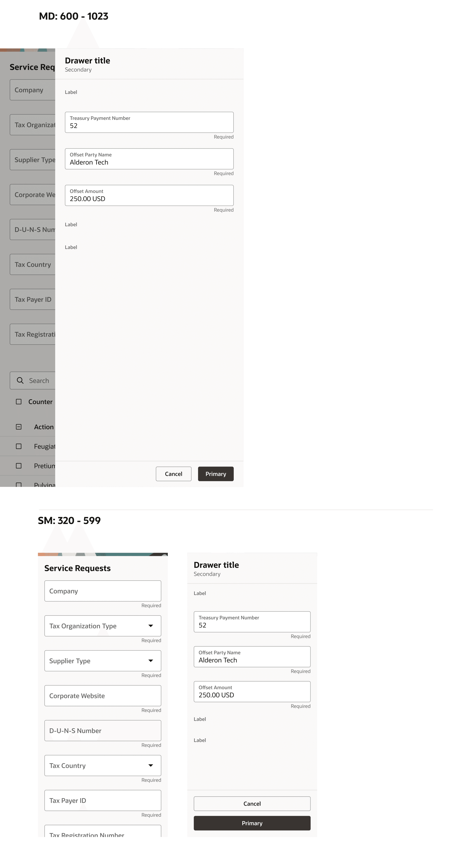Open the Tax Organization Type dropdown arrow

tap(151, 626)
